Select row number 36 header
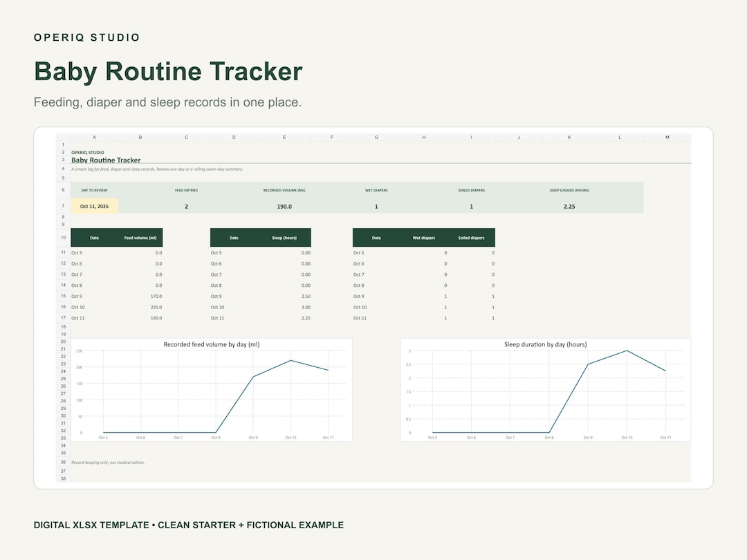Image resolution: width=747 pixels, height=560 pixels. coord(63,462)
